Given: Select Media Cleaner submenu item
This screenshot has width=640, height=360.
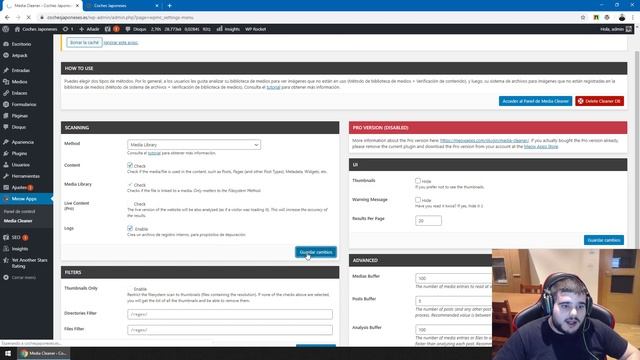Looking at the screenshot, I should click(18, 221).
